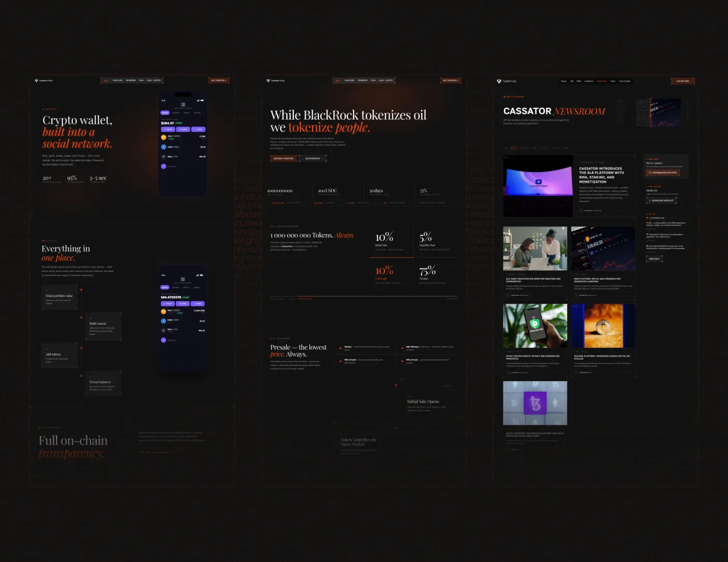The height and width of the screenshot is (562, 728).
Task: Click Get Started on the tokenize people page
Action: pos(450,81)
